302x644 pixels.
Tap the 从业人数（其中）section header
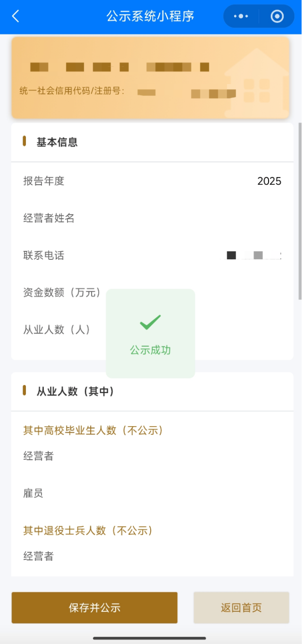pyautogui.click(x=75, y=391)
